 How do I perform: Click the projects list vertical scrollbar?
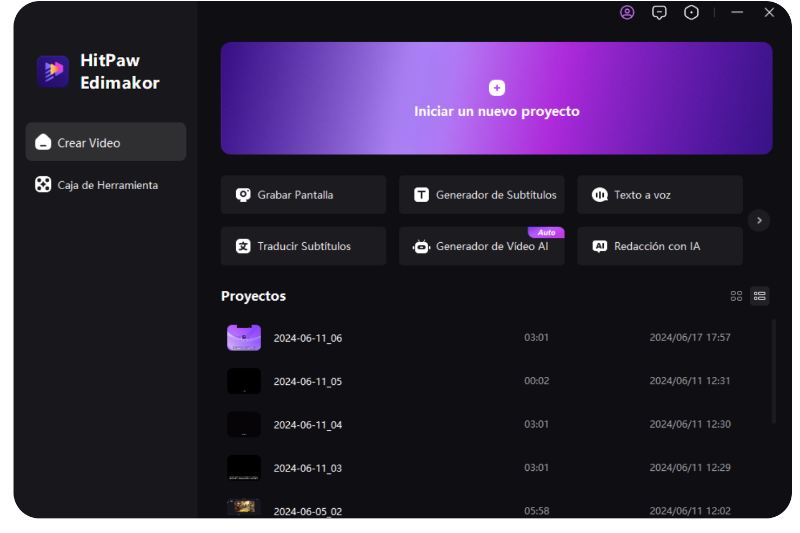point(774,371)
